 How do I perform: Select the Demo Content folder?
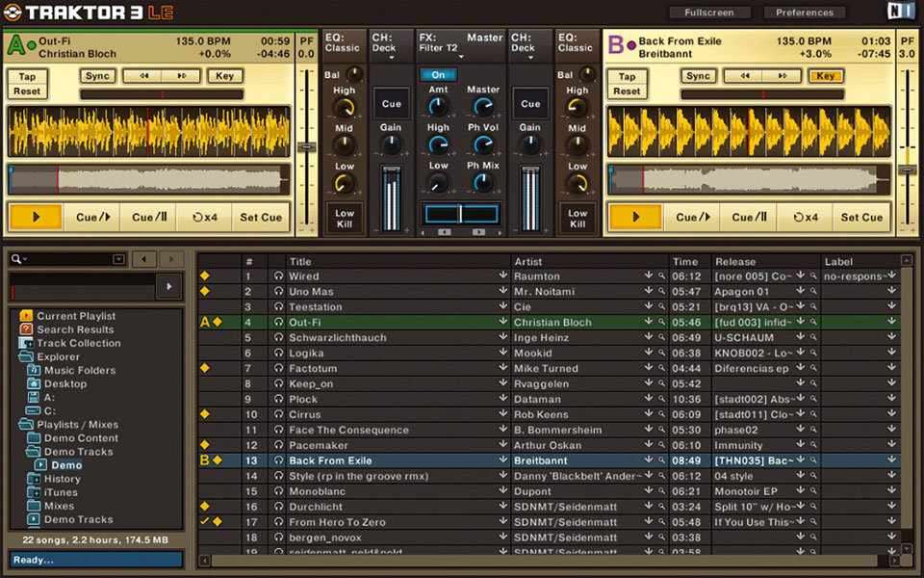click(77, 437)
